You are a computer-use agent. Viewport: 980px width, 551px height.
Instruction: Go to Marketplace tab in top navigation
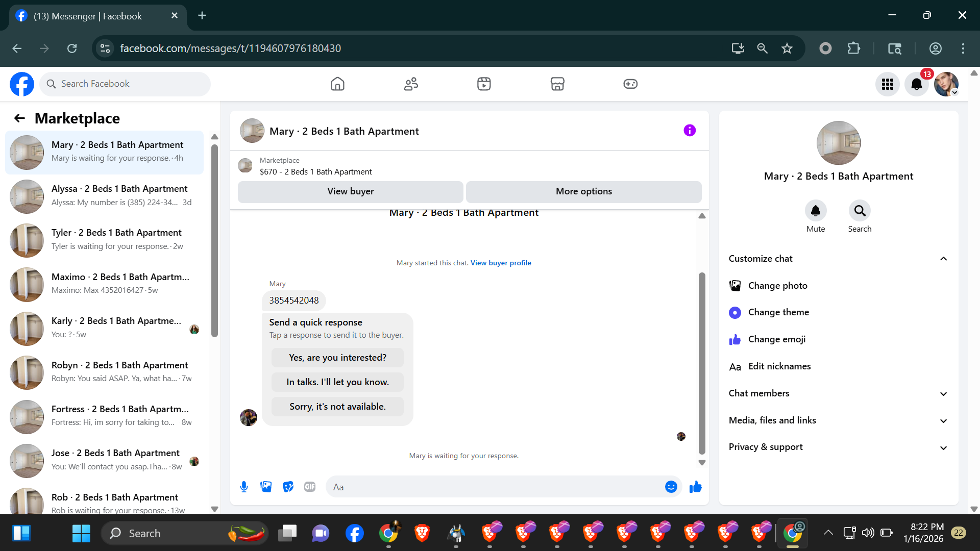[557, 84]
